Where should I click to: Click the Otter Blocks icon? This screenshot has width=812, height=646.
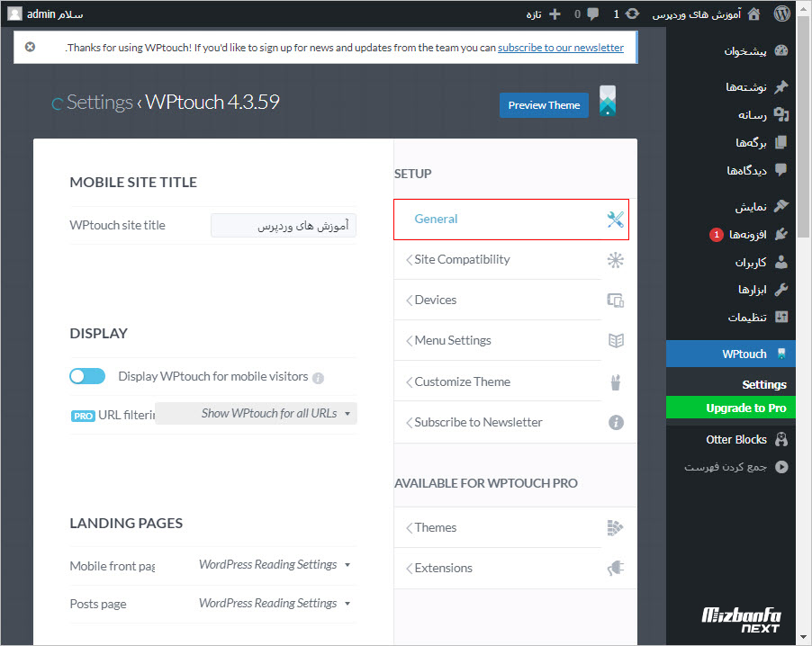point(780,439)
